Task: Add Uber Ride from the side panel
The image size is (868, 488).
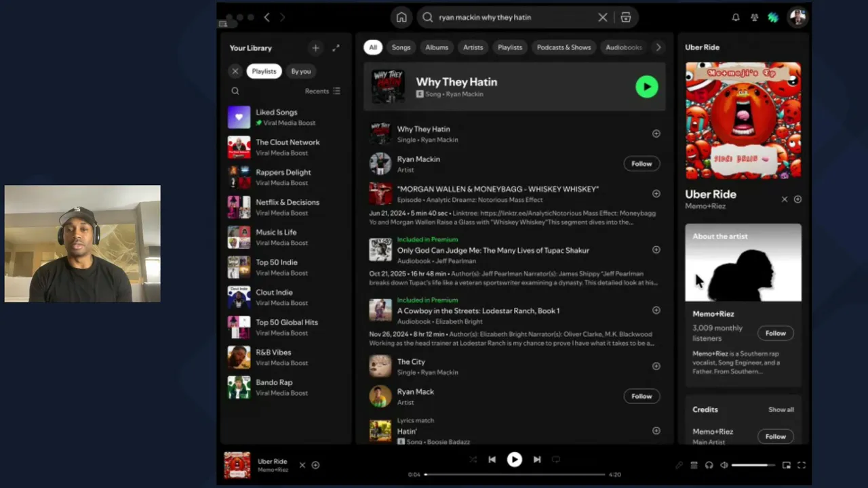Action: pyautogui.click(x=797, y=199)
